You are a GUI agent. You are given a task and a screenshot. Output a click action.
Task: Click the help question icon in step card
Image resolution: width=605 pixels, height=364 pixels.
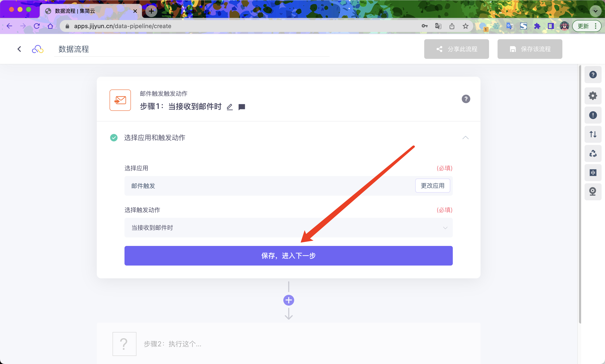pos(466,99)
